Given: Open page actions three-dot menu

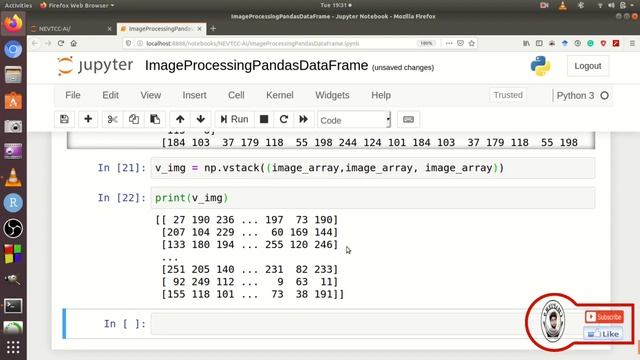Looking at the screenshot, I should point(449,43).
